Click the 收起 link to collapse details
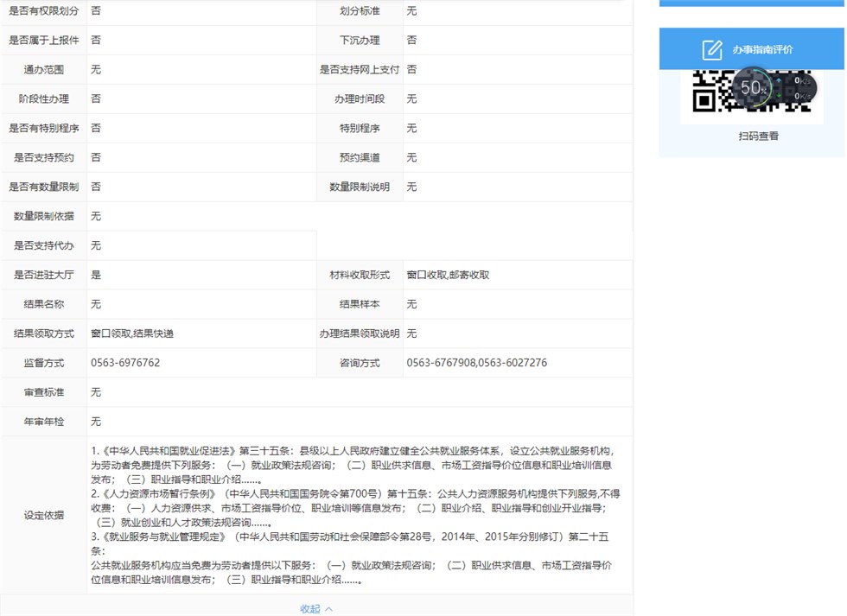 [309, 608]
